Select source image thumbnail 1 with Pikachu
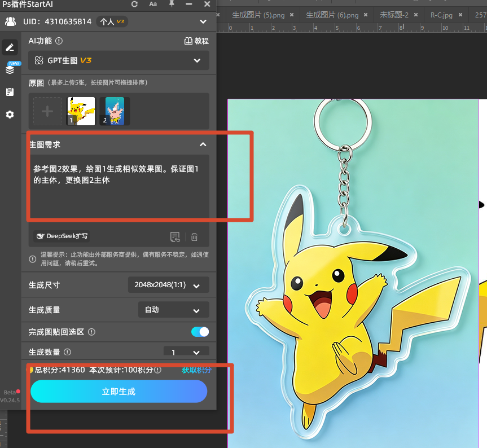Image resolution: width=487 pixels, height=448 pixels. point(81,111)
